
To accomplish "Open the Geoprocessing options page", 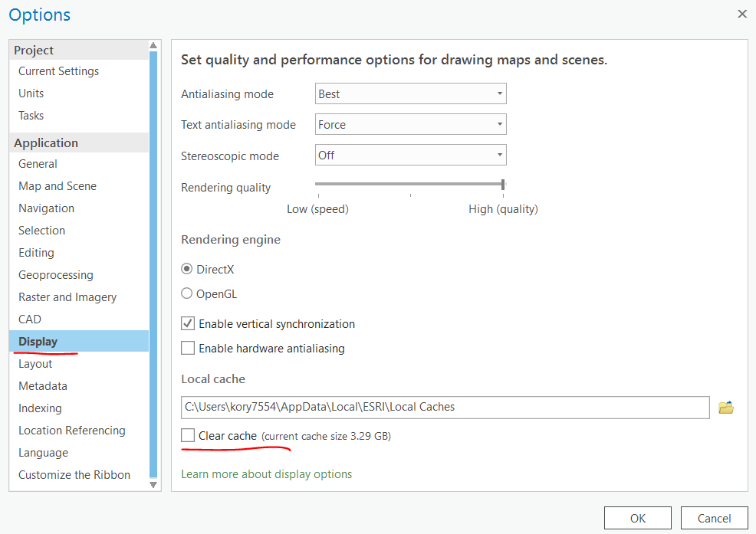I will pyautogui.click(x=56, y=275).
